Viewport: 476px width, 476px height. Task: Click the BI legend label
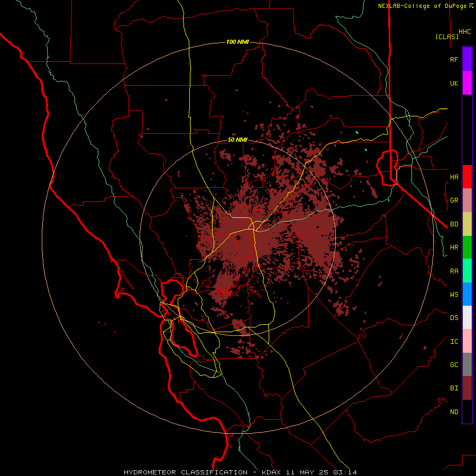pyautogui.click(x=454, y=388)
